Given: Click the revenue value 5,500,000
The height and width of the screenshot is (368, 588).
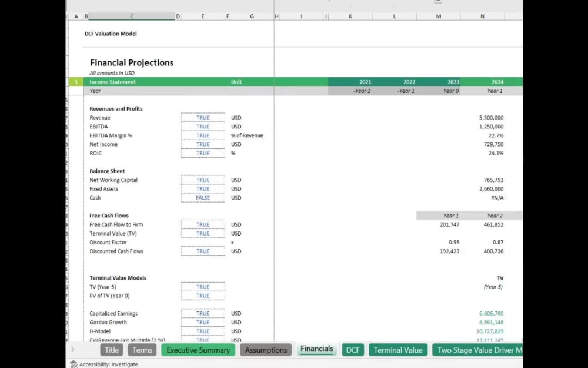Looking at the screenshot, I should pyautogui.click(x=491, y=118).
